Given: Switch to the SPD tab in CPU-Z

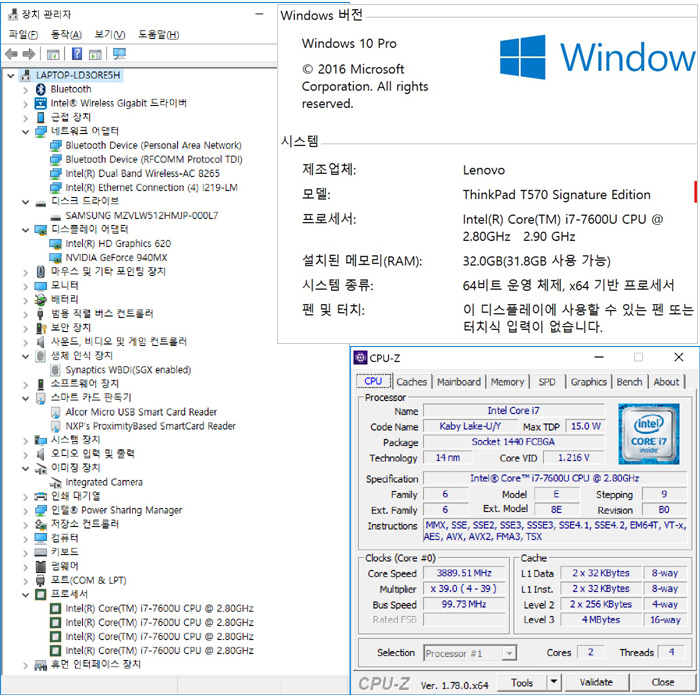Looking at the screenshot, I should pos(547,382).
